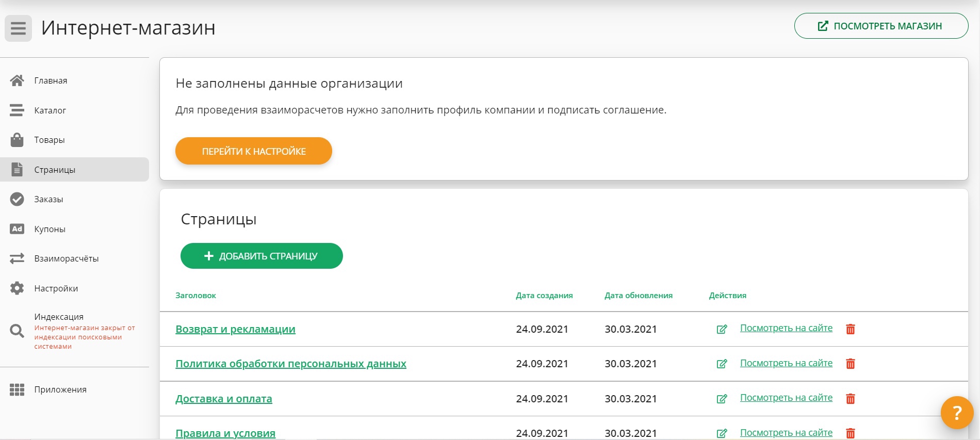Click the Не заполнены данные организации heading
The width and height of the screenshot is (980, 440).
tap(289, 84)
